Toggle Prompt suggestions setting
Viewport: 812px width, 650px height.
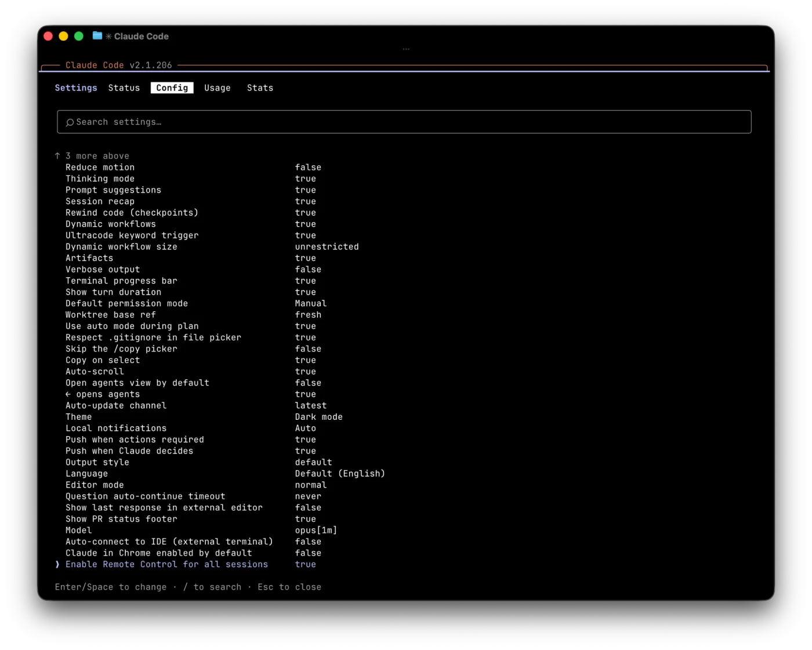(x=191, y=190)
